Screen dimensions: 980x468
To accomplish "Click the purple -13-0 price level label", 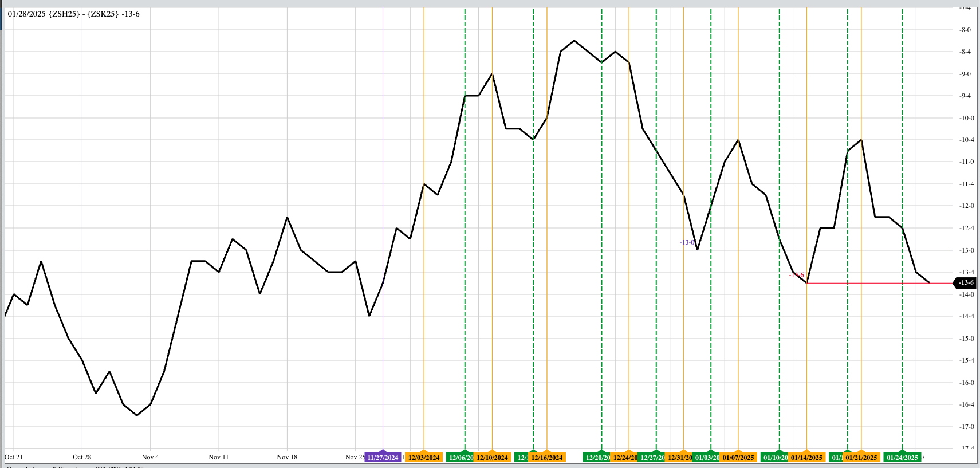I will 687,242.
